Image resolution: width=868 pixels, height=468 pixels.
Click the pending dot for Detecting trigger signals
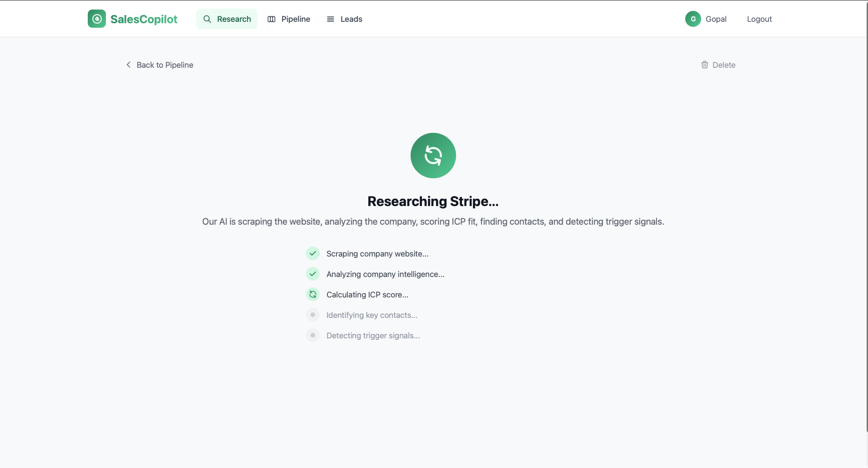pyautogui.click(x=313, y=335)
